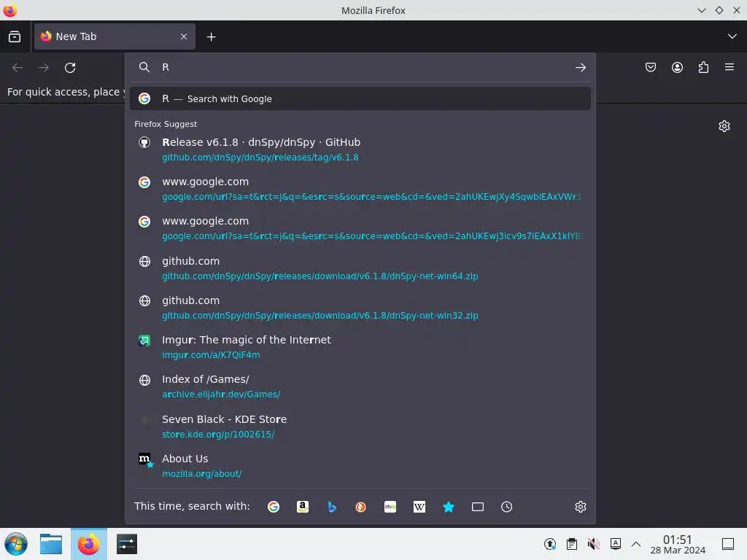The image size is (747, 560).
Task: Open Save to Pocket
Action: click(x=650, y=68)
